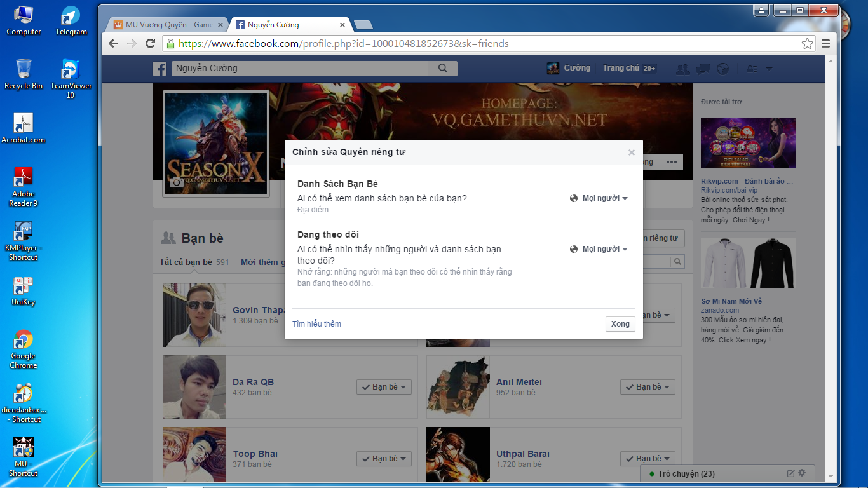Open friend status dropdown for Da Ra QB
Viewport: 868px width, 488px height.
coord(384,387)
